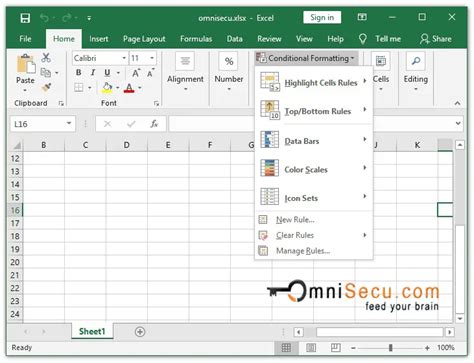Click the Sign in button
This screenshot has width=474, height=363.
322,17
